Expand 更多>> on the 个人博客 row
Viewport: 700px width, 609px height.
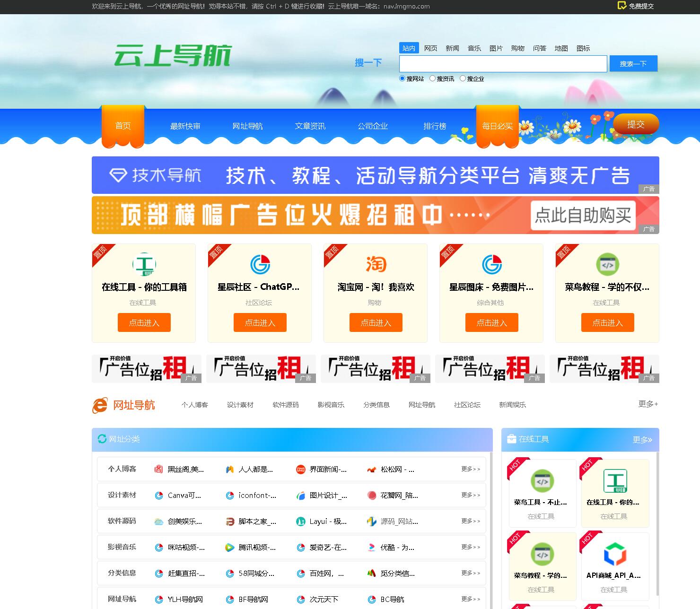pyautogui.click(x=471, y=469)
